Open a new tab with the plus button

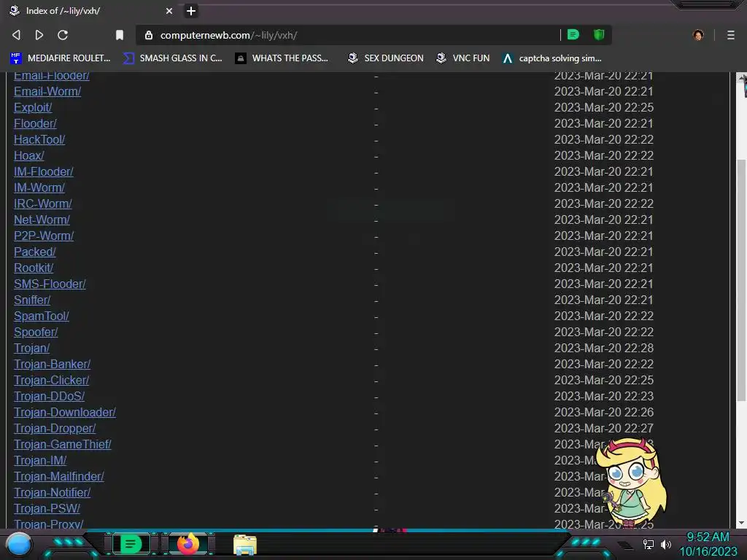click(191, 11)
